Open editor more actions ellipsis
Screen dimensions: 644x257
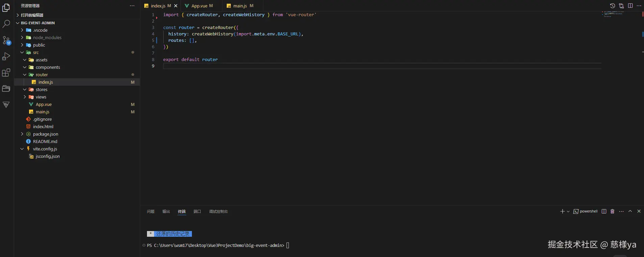[x=639, y=6]
